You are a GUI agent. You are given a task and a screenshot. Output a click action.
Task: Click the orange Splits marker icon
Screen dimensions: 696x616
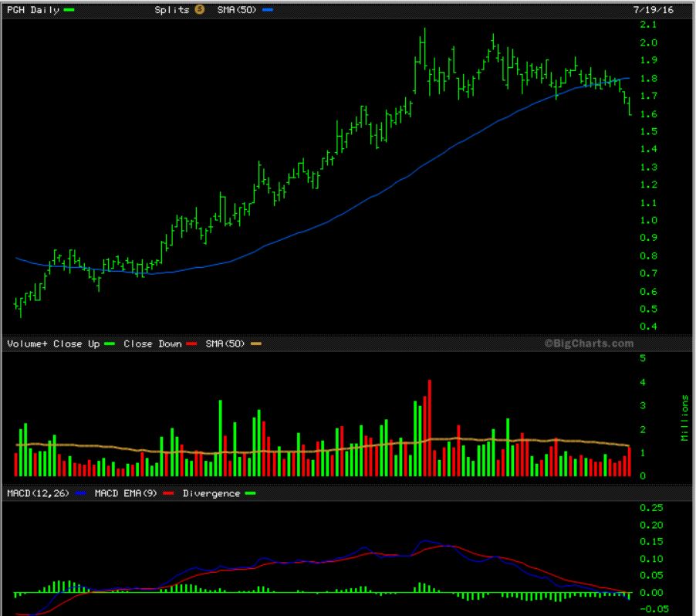(x=199, y=10)
